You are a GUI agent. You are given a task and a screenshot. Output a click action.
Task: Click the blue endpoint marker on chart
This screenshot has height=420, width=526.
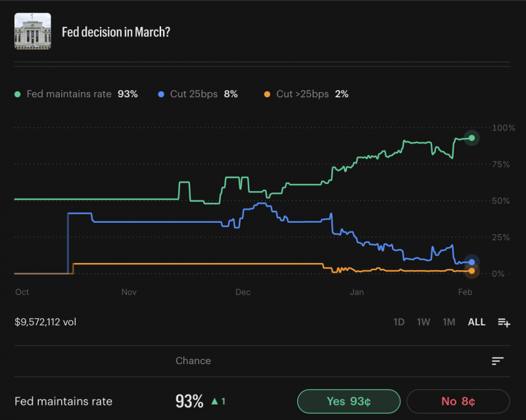click(x=471, y=262)
